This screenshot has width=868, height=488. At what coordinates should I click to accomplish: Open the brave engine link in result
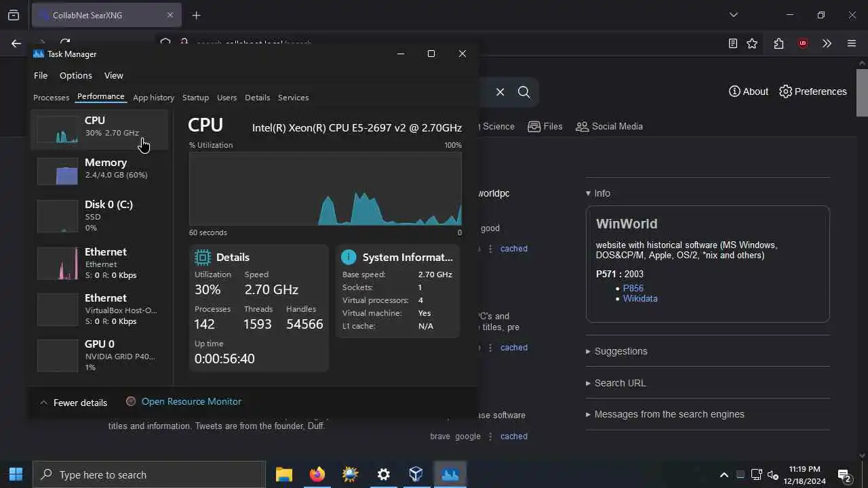pos(439,436)
